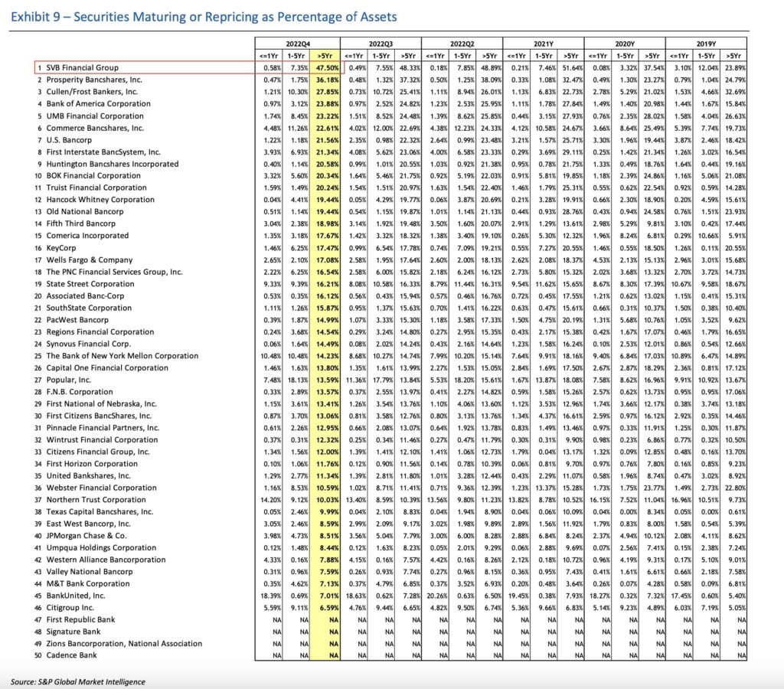784x689 pixels.
Task: Select East West Bancorp, Inc. label
Action: coord(89,524)
